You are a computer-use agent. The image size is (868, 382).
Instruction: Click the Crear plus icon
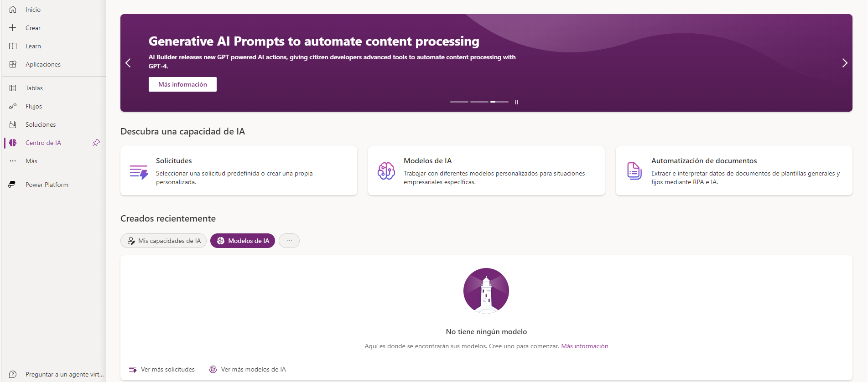coord(13,28)
